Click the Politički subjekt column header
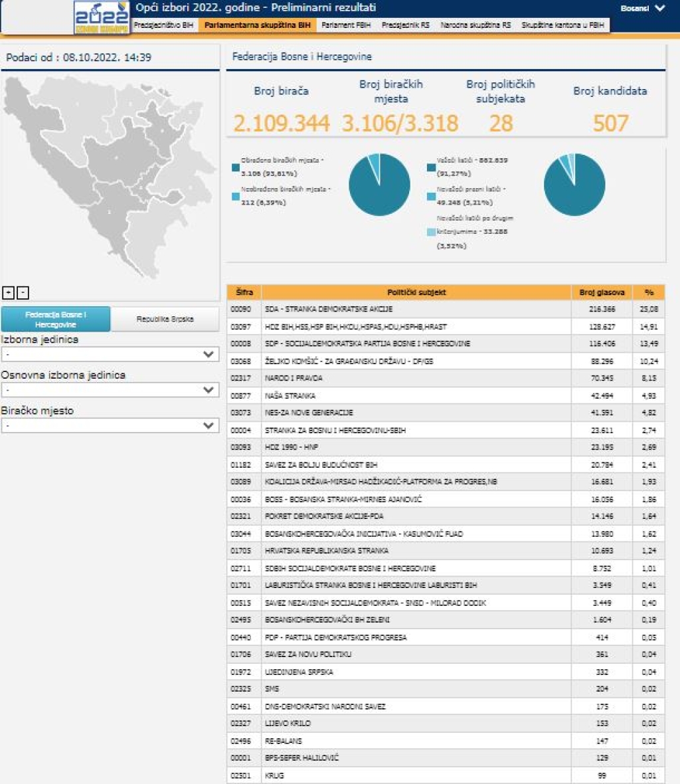Screen dimensions: 680x784 416,292
